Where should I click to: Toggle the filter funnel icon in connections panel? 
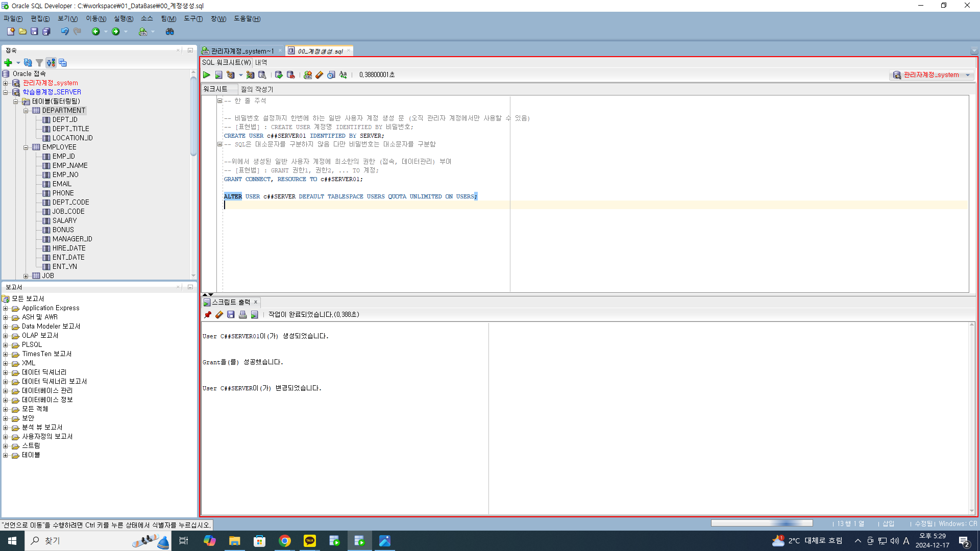39,63
